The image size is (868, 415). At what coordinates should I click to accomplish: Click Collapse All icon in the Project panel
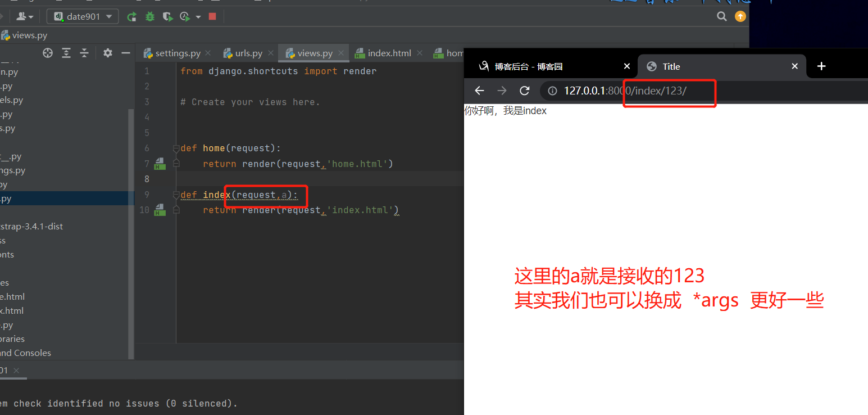84,53
